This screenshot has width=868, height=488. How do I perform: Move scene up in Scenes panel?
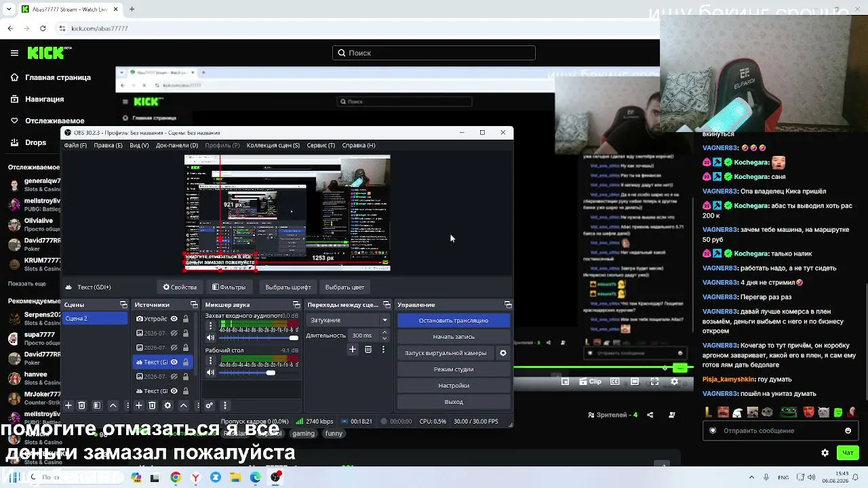113,405
